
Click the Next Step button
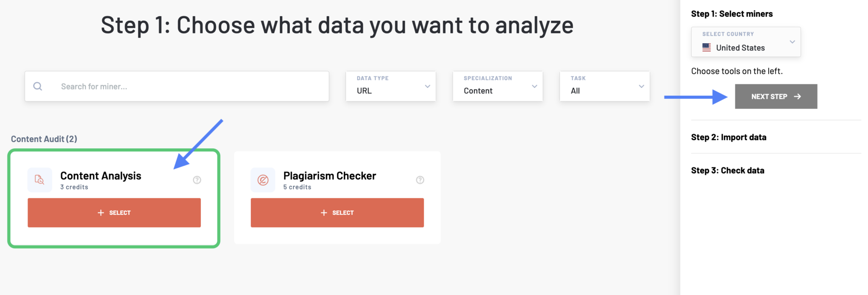[x=776, y=96]
